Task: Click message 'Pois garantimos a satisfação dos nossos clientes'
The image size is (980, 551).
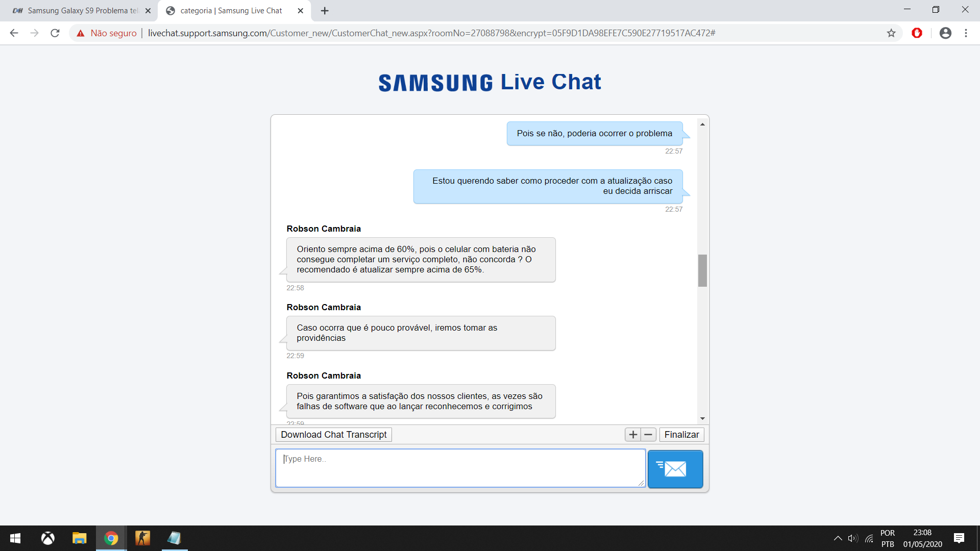Action: [x=421, y=401]
